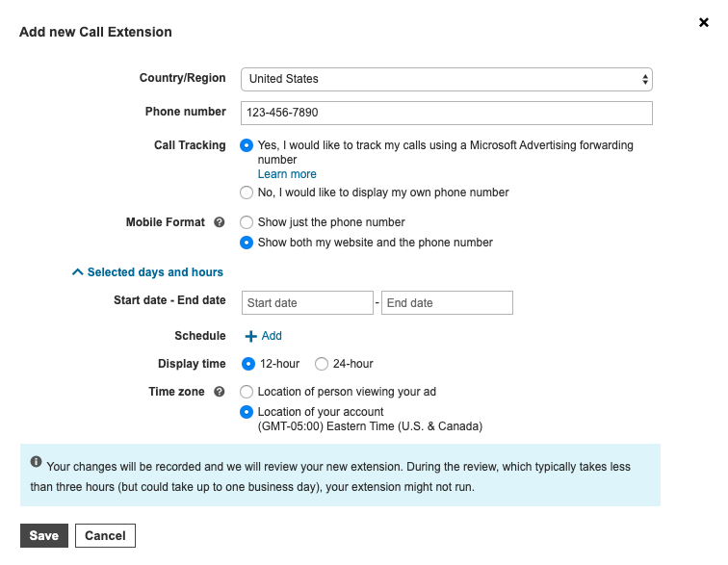Close the Add new Call Extension dialog
Image resolution: width=728 pixels, height=565 pixels.
703,22
